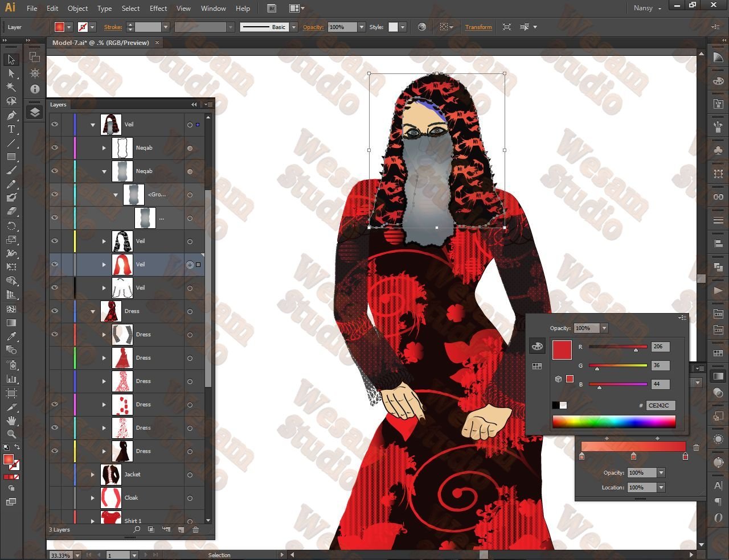729x560 pixels.
Task: Open the Symbols panel (club icon)
Action: click(718, 150)
